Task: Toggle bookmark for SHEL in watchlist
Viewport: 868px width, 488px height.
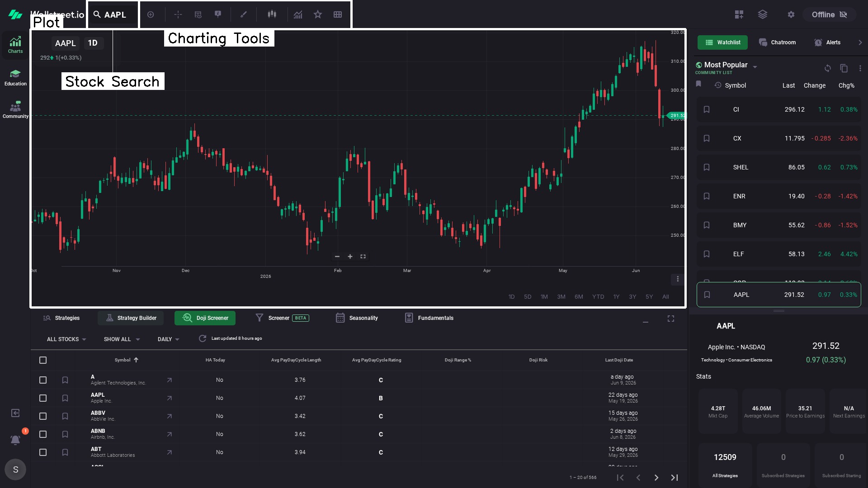Action: tap(707, 167)
